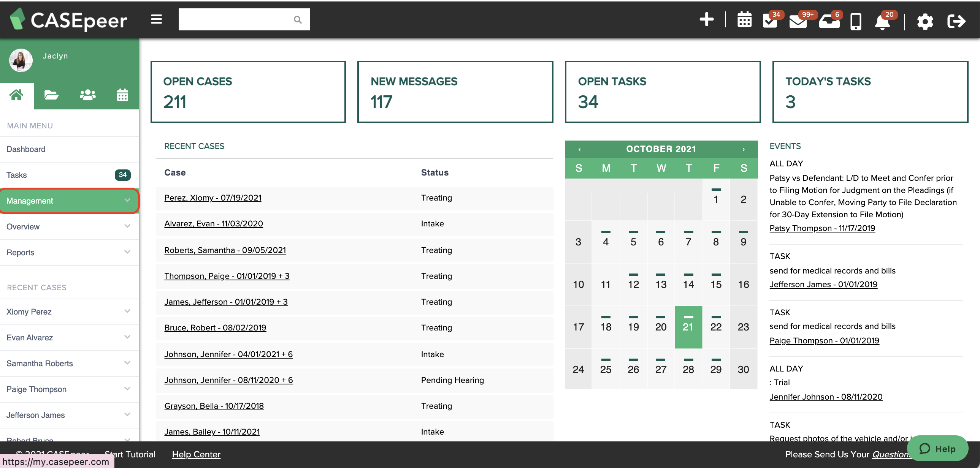Expand Jefferson James recent case
The height and width of the screenshot is (468, 980).
click(69, 416)
